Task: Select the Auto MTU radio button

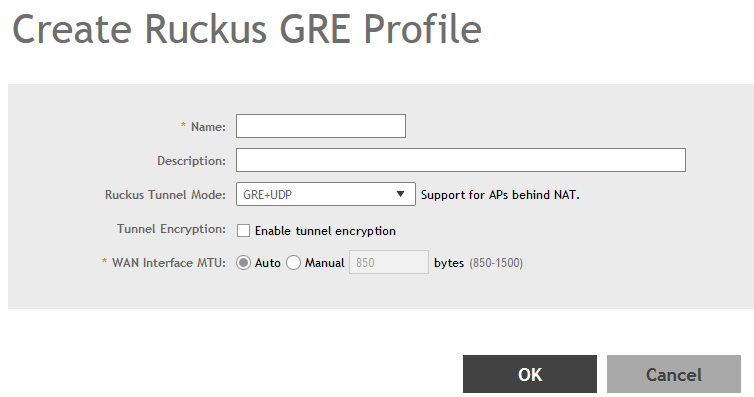Action: click(243, 263)
